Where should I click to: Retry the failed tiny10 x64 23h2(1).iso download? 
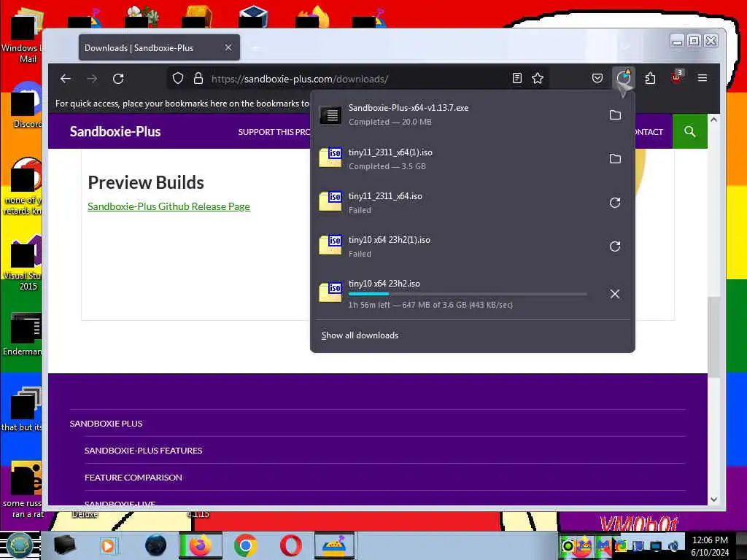tap(615, 246)
